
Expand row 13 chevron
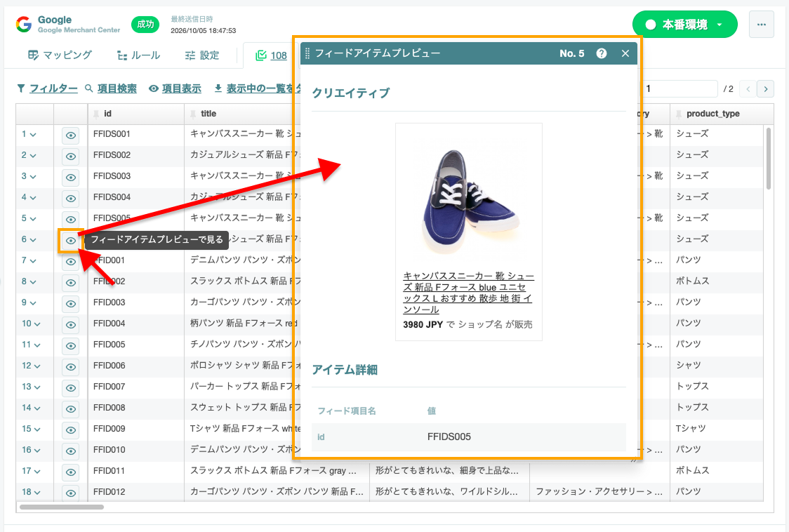click(37, 387)
